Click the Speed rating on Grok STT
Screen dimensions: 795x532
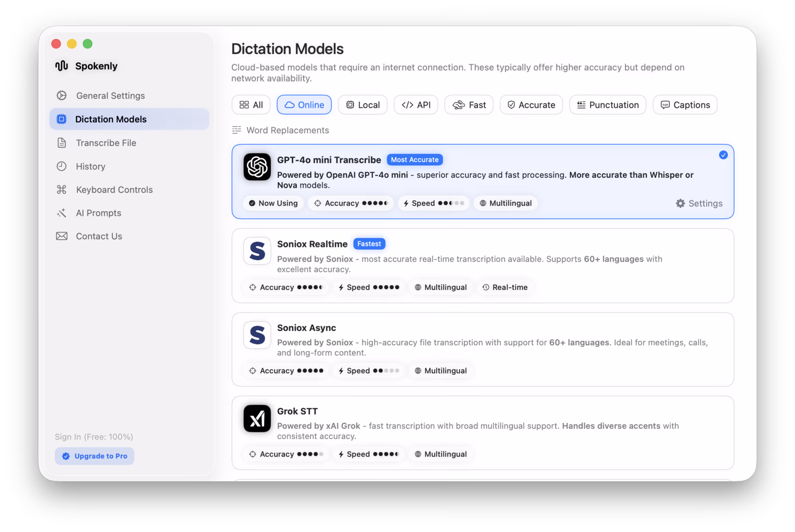click(369, 454)
